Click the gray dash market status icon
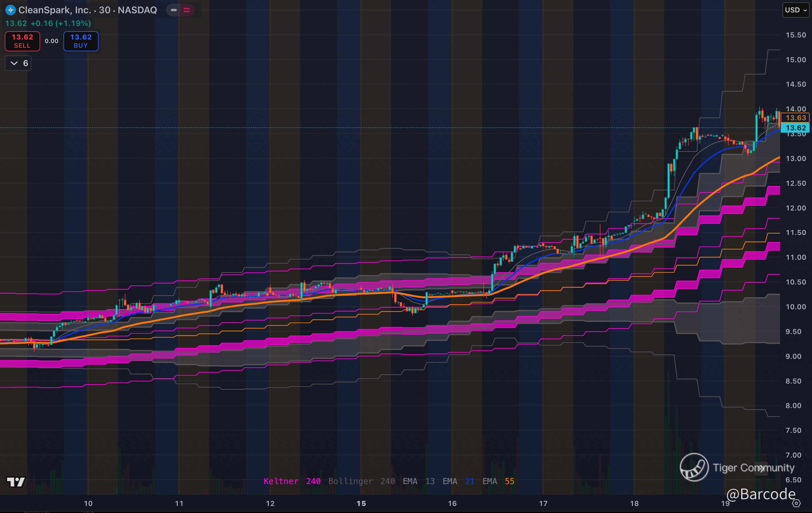Viewport: 812px width, 513px height. pos(174,10)
